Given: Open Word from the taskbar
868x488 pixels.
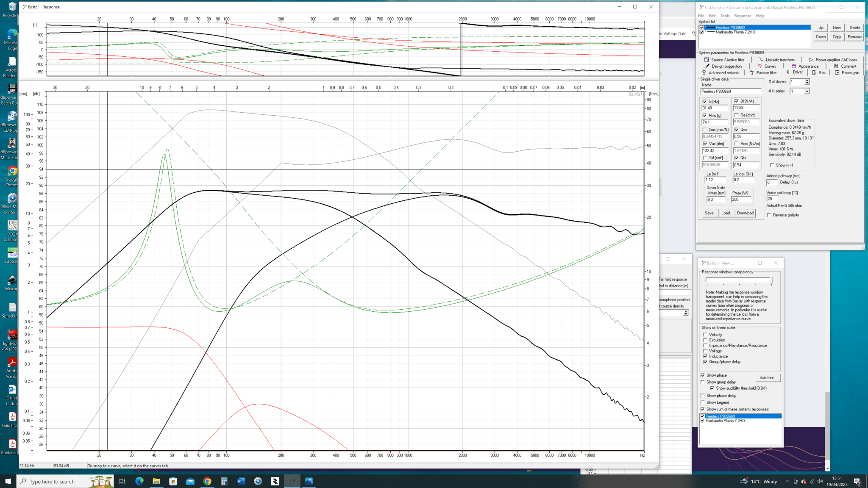Looking at the screenshot, I should pos(241,481).
